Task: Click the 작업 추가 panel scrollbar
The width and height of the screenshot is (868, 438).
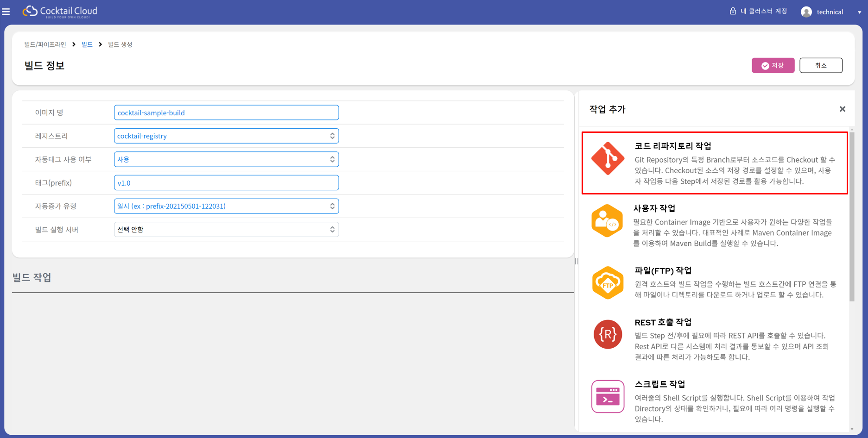Action: pos(852,218)
